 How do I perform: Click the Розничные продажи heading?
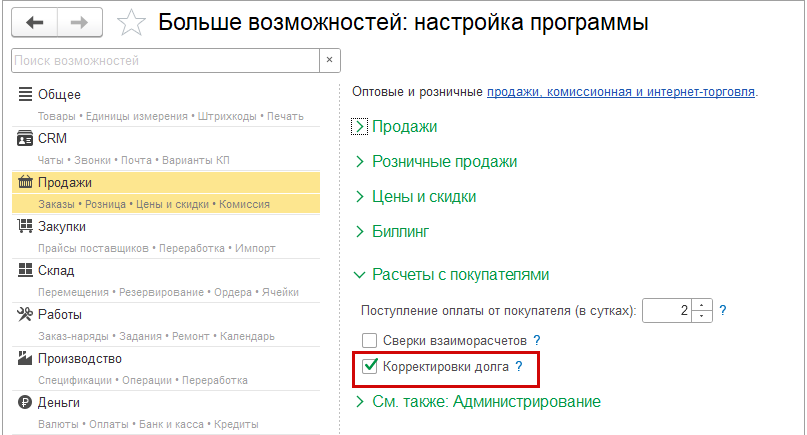tap(445, 162)
